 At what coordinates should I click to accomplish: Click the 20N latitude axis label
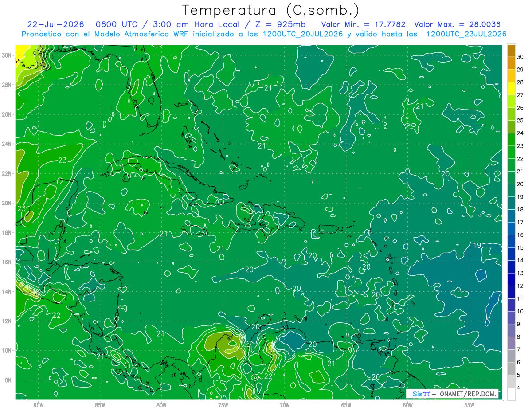point(8,203)
